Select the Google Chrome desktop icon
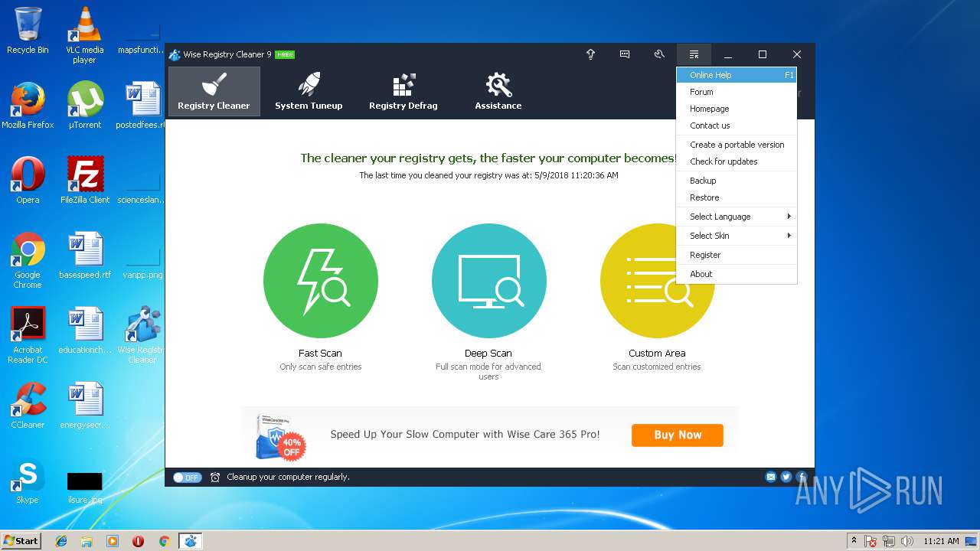Viewport: 980px width, 551px height. pos(28,261)
